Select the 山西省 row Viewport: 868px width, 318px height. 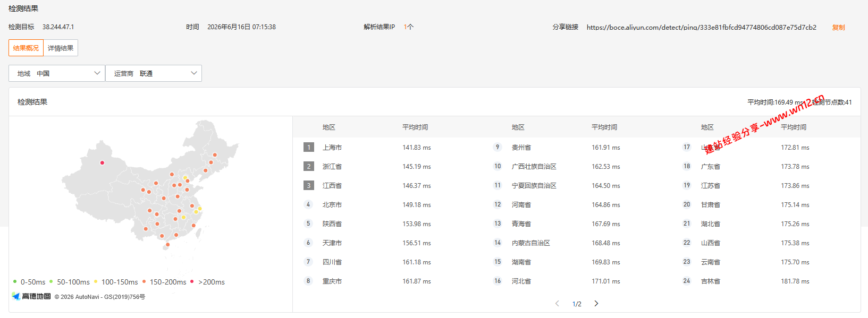click(x=765, y=243)
